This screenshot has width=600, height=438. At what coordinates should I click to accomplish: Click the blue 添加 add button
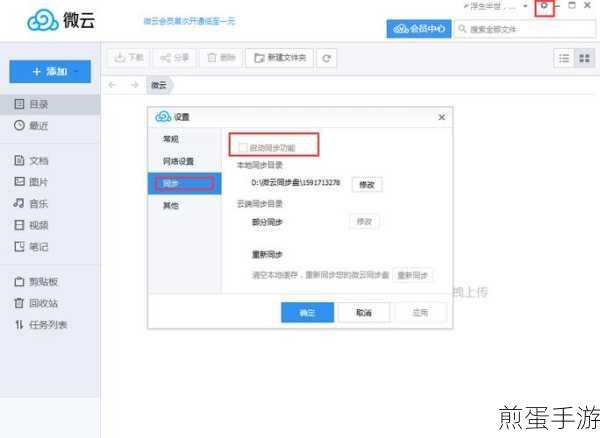(50, 72)
